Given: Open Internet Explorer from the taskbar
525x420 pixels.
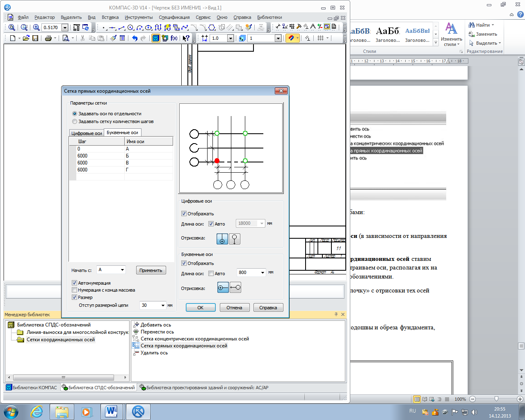Looking at the screenshot, I should pos(37,411).
